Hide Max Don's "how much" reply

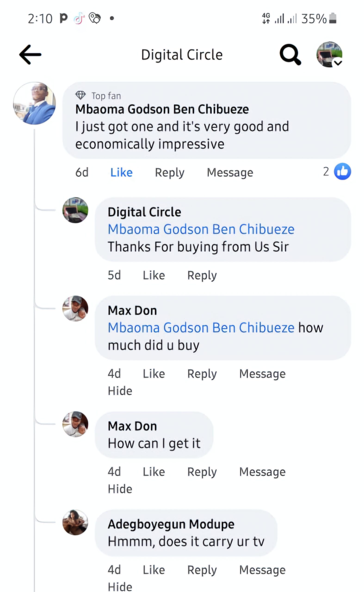[x=120, y=391]
